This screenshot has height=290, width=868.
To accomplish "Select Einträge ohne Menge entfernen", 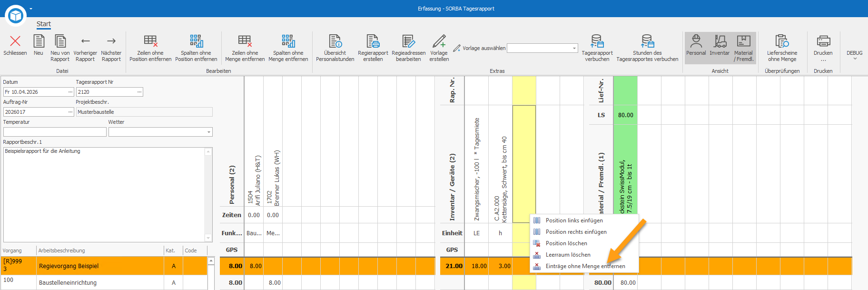I will pos(584,266).
